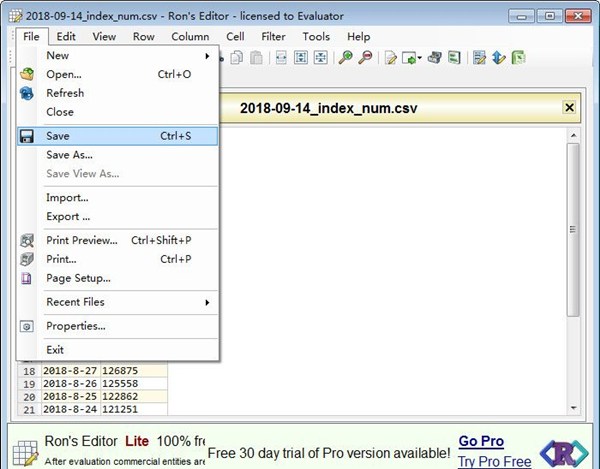Screen dimensions: 600x469
Task: Click the Properties icon in File menu
Action: pyautogui.click(x=27, y=326)
